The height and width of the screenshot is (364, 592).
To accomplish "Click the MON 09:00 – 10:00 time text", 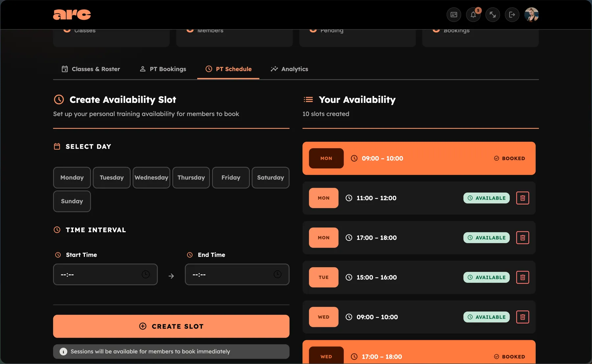I will click(382, 158).
